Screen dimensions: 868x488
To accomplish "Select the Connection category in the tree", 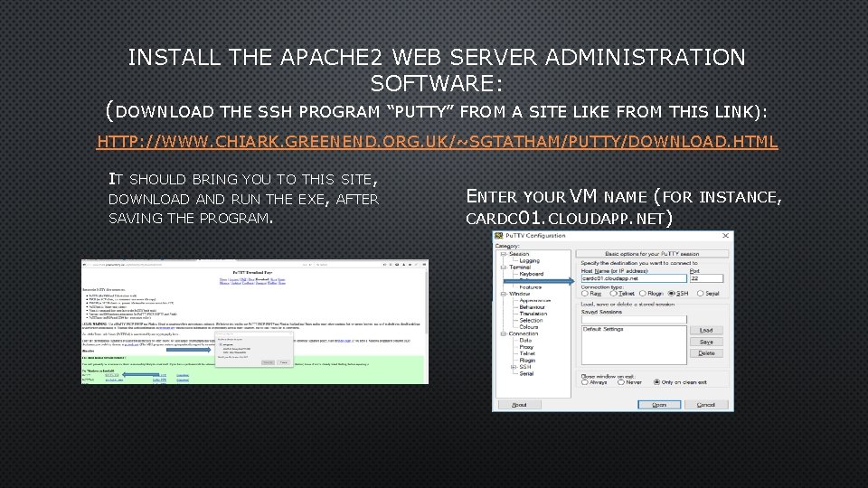I will pyautogui.click(x=524, y=333).
